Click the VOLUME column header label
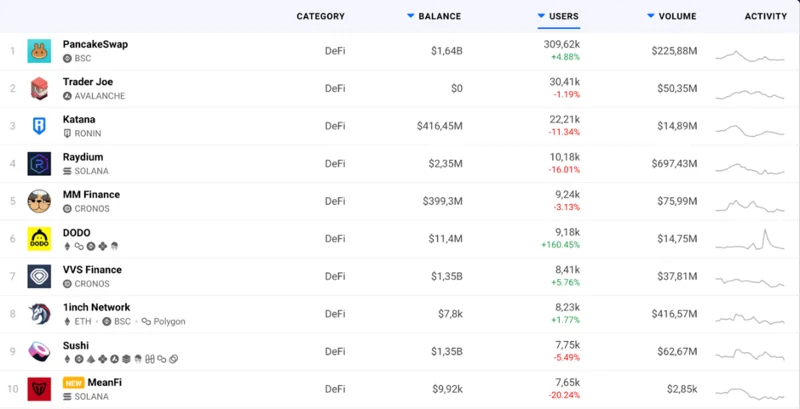 (678, 16)
